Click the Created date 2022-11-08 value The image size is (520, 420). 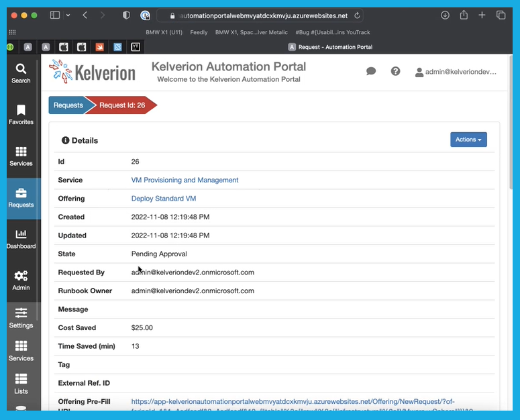coord(170,217)
